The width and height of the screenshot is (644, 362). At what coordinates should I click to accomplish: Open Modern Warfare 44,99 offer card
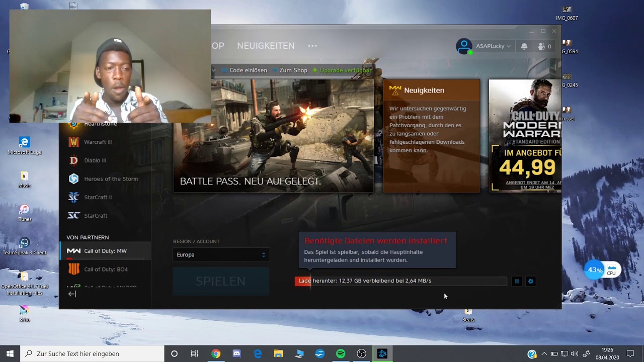coord(525,136)
